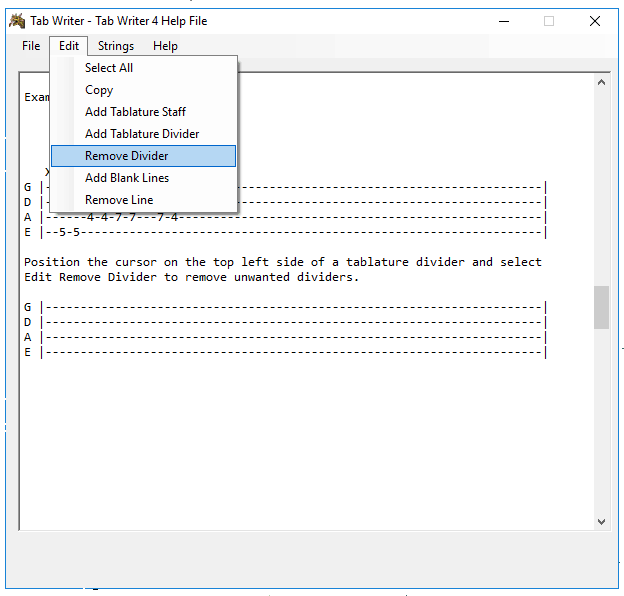Image resolution: width=624 pixels, height=596 pixels.
Task: Minimize the Tab Writer window
Action: (504, 21)
